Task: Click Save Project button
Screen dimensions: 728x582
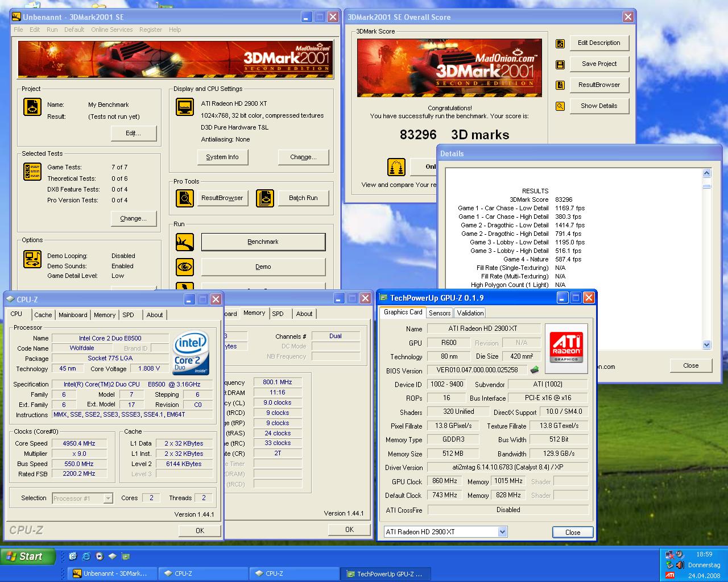Action: click(599, 64)
